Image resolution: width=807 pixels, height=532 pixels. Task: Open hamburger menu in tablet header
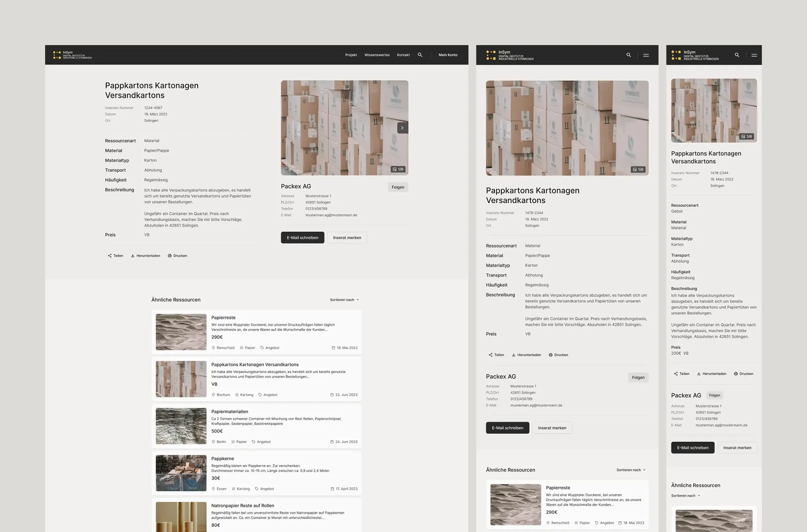coord(646,55)
